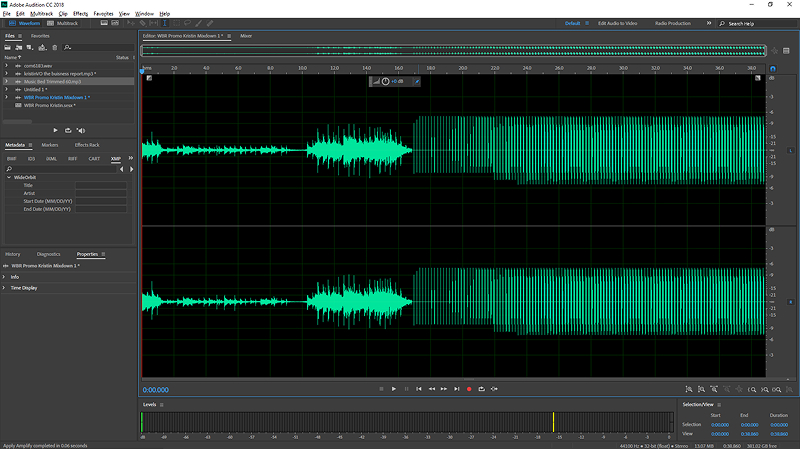Expand the Info section in Properties
This screenshot has height=449, width=800.
pyautogui.click(x=4, y=277)
